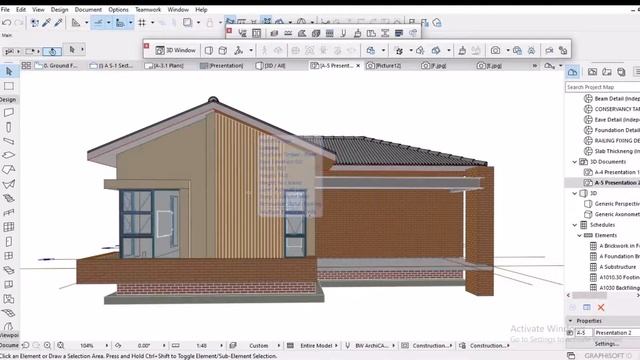Select the Window tool in the toolbox
640x360 pixels.
pyautogui.click(x=9, y=256)
